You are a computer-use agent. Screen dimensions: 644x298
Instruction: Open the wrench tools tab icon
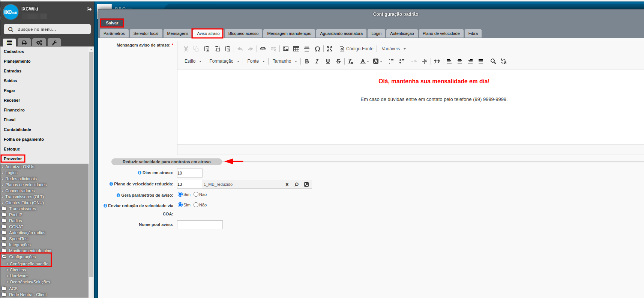(54, 43)
